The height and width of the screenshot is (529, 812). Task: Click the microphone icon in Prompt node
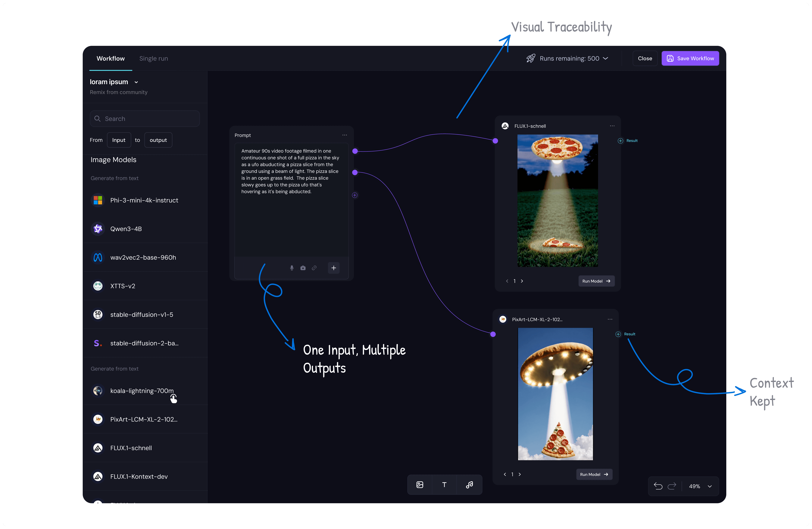click(x=292, y=268)
